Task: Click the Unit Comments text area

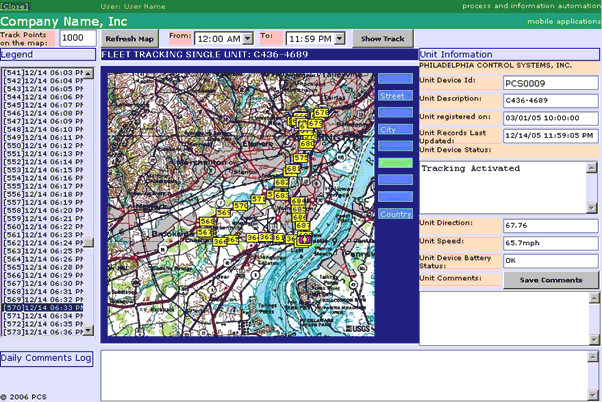Action: (504, 318)
